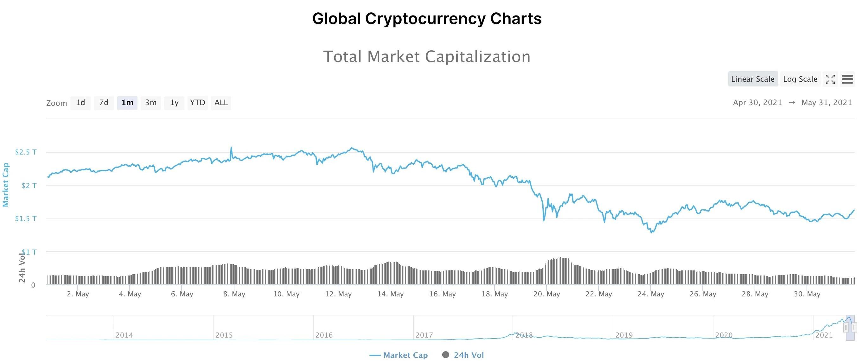
Task: Click the Apr 30, 2021 start date
Action: tap(757, 103)
